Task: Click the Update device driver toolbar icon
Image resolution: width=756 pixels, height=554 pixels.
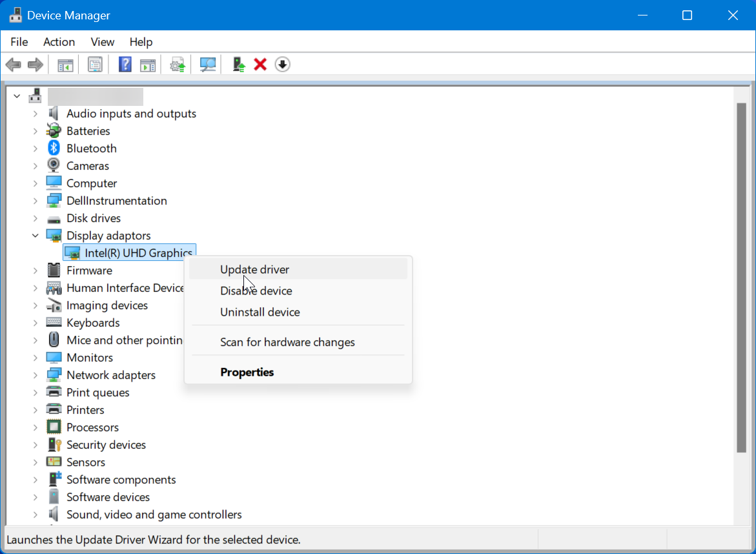Action: (x=178, y=65)
